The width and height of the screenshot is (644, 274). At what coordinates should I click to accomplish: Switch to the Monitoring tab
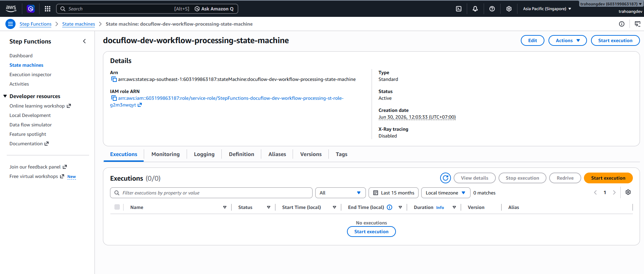[165, 154]
